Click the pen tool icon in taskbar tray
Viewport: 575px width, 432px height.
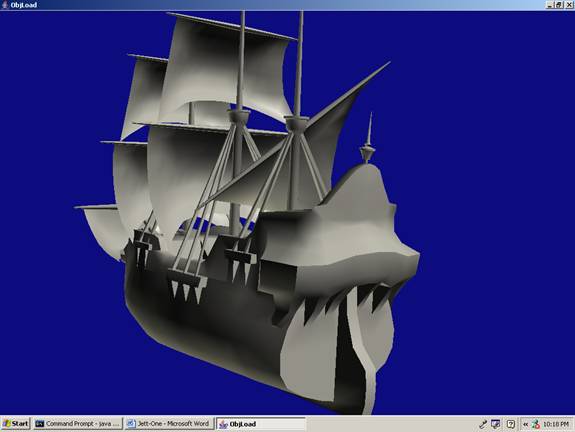tap(483, 424)
